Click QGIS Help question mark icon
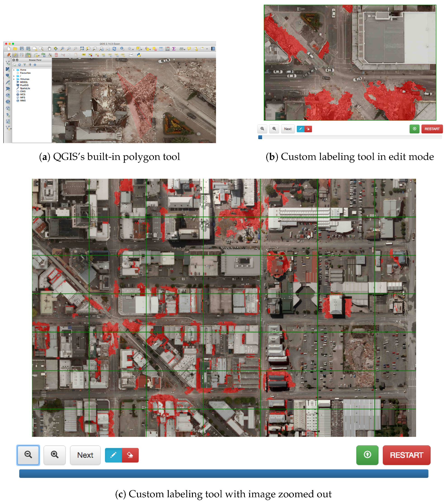Viewport: 448px width, 502px height. [213, 48]
